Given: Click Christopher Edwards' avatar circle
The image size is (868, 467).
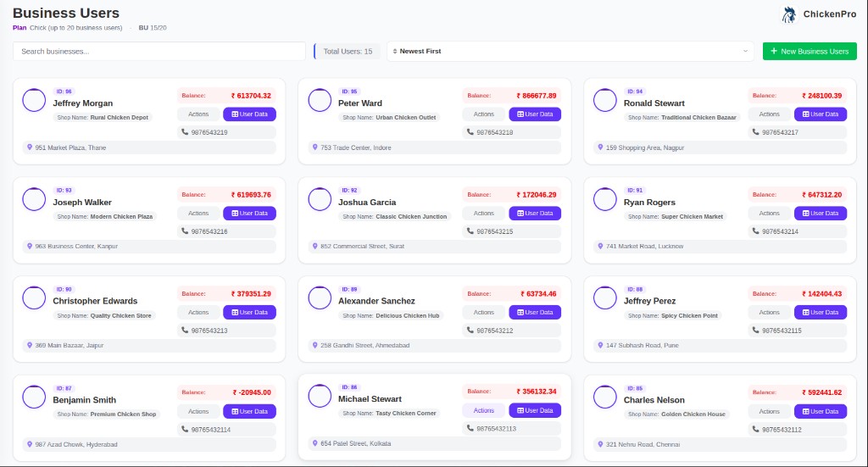Looking at the screenshot, I should tap(34, 297).
